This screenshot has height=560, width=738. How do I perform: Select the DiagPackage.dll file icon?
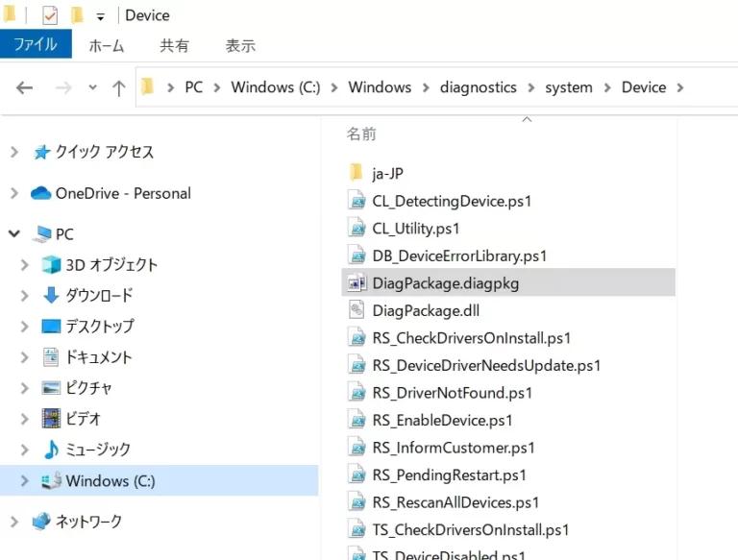357,310
